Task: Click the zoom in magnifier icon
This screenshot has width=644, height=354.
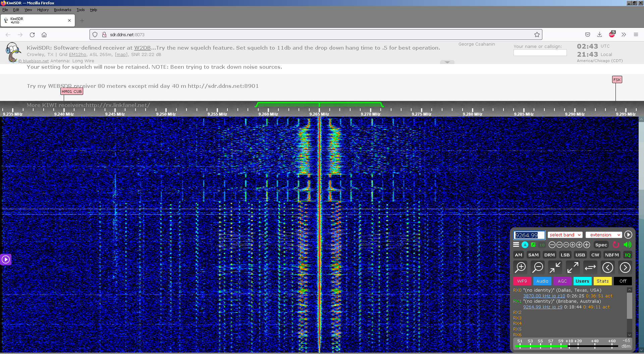Action: [521, 268]
